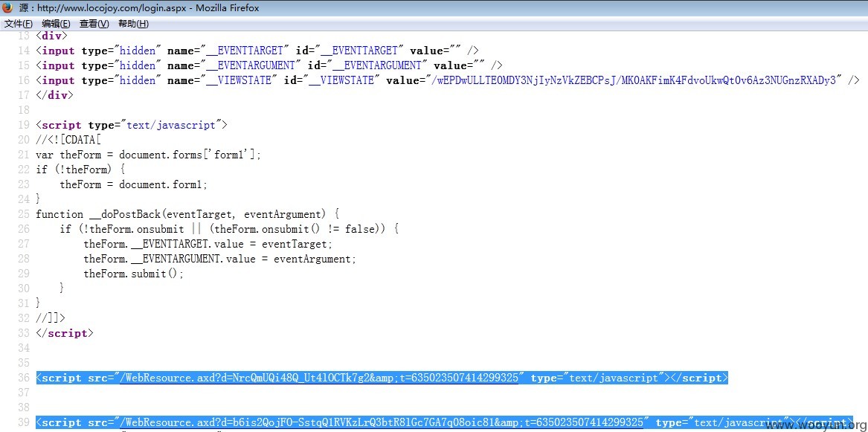Click the window title locojoy.com/login.aspx
This screenshot has width=868, height=432.
[x=139, y=7]
